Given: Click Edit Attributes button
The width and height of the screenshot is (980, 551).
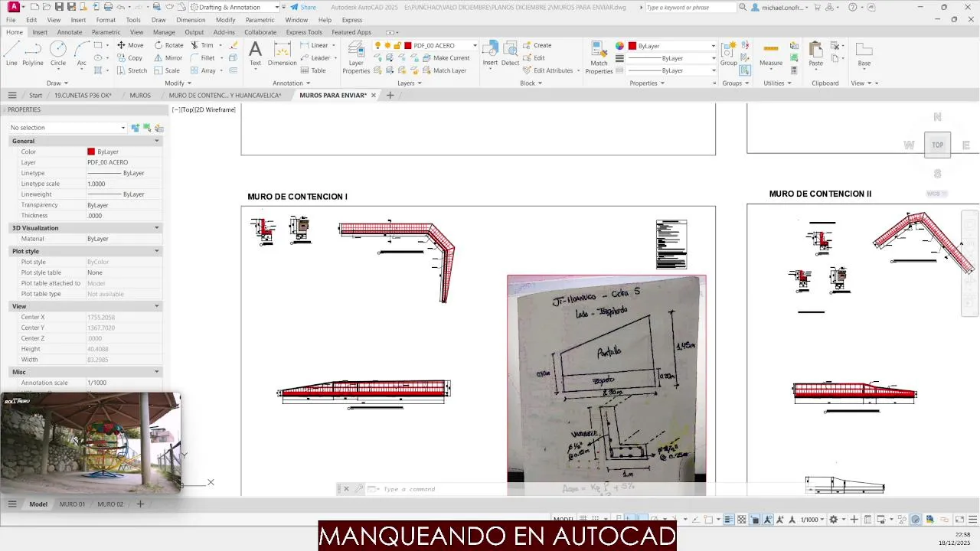Looking at the screenshot, I should pos(547,70).
